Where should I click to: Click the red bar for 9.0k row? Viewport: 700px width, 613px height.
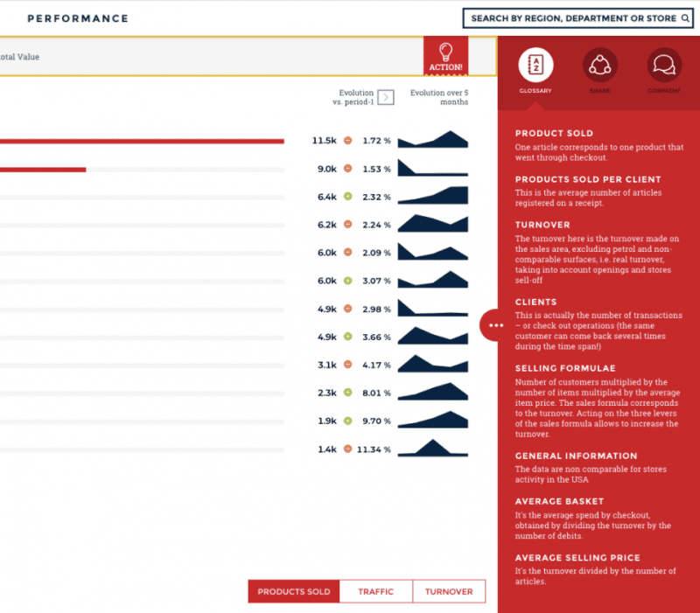point(42,169)
